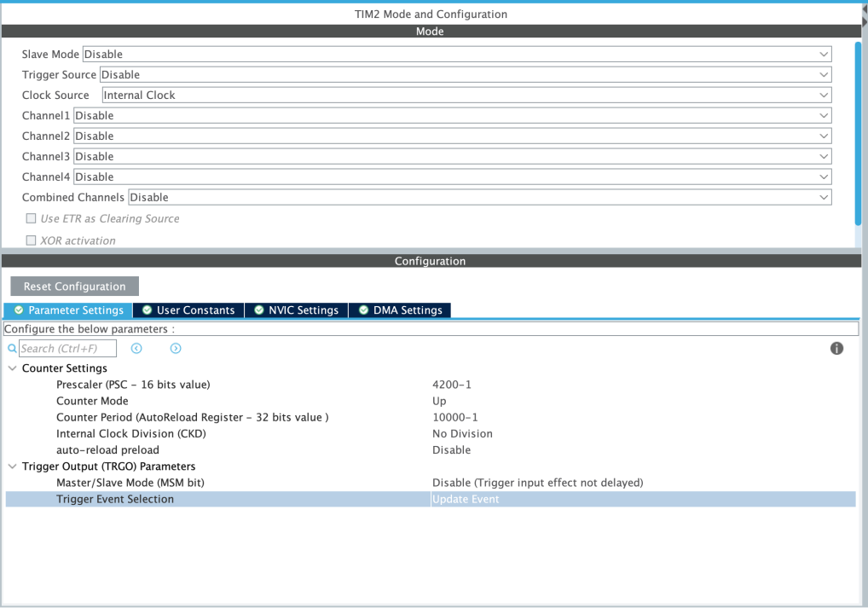The width and height of the screenshot is (868, 614).
Task: Open the Channel1 mode dropdown
Action: click(x=452, y=116)
